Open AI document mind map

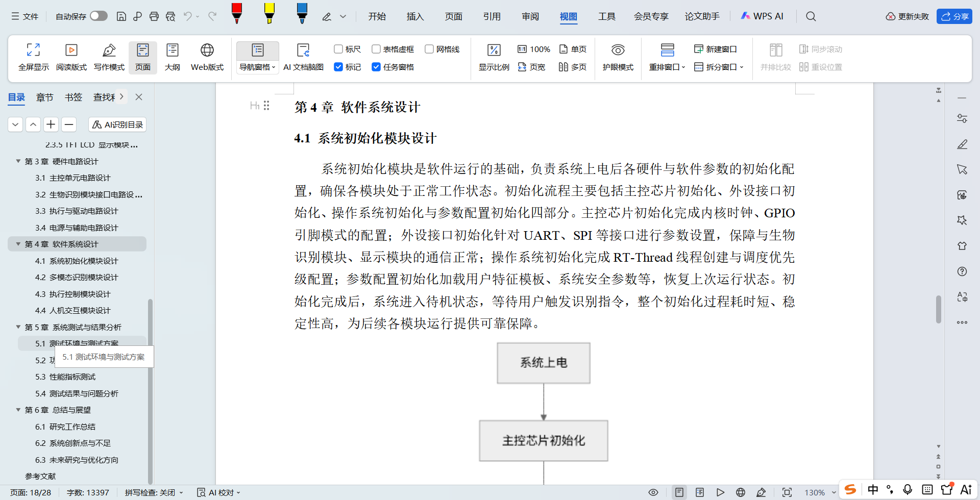tap(304, 57)
